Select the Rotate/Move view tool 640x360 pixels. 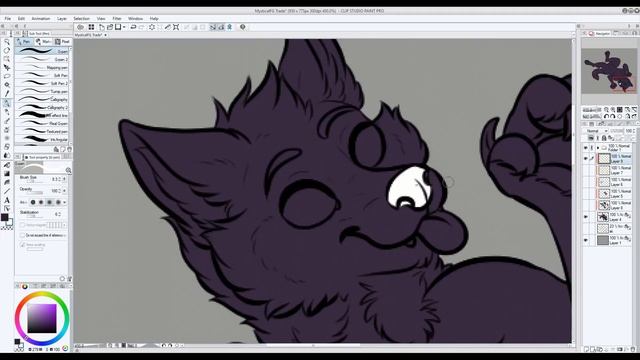coord(7,50)
